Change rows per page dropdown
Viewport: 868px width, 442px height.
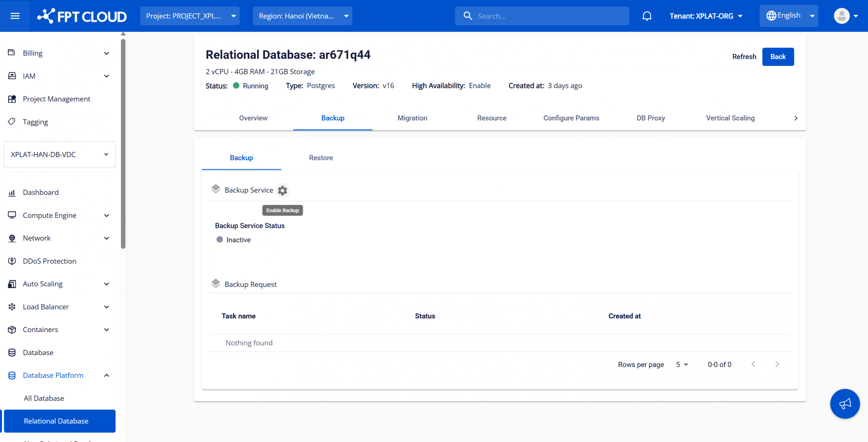682,364
